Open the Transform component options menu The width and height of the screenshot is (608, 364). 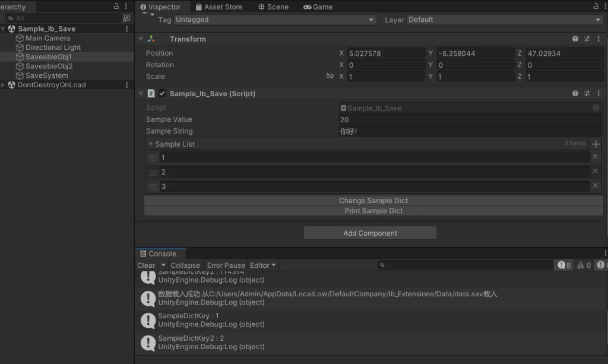pos(598,39)
